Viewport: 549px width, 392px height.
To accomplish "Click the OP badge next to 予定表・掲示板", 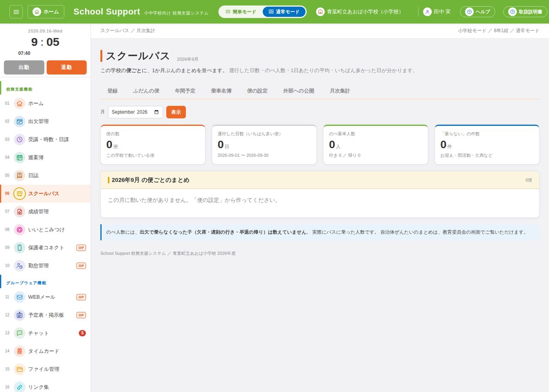I will point(81,315).
